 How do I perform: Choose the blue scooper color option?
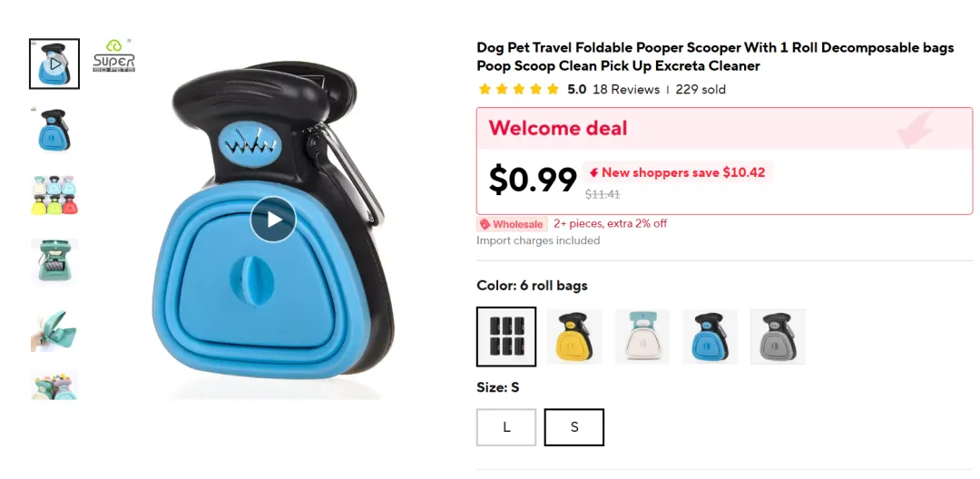[x=710, y=337]
